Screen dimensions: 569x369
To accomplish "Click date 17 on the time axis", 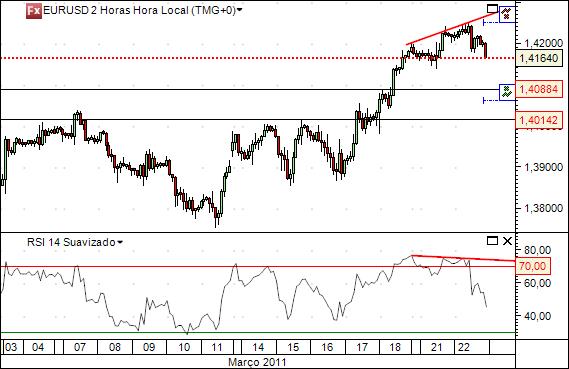I will tap(362, 347).
